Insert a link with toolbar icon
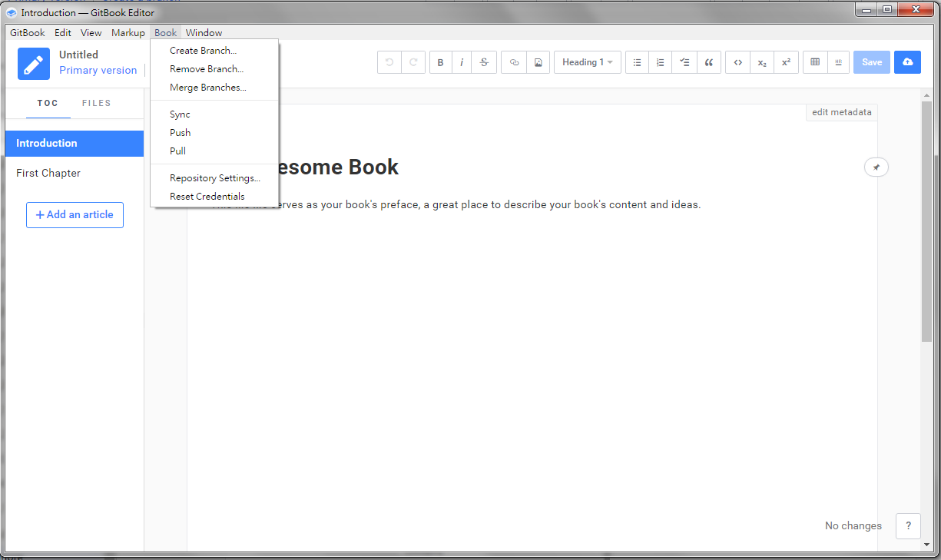Screen dimensions: 941x560 (x=515, y=63)
